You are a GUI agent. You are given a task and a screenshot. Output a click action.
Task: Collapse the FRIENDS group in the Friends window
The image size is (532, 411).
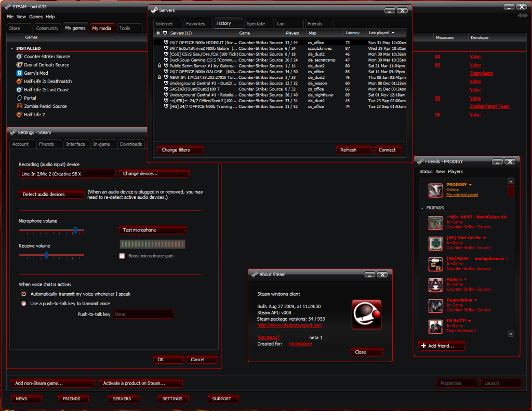click(422, 208)
